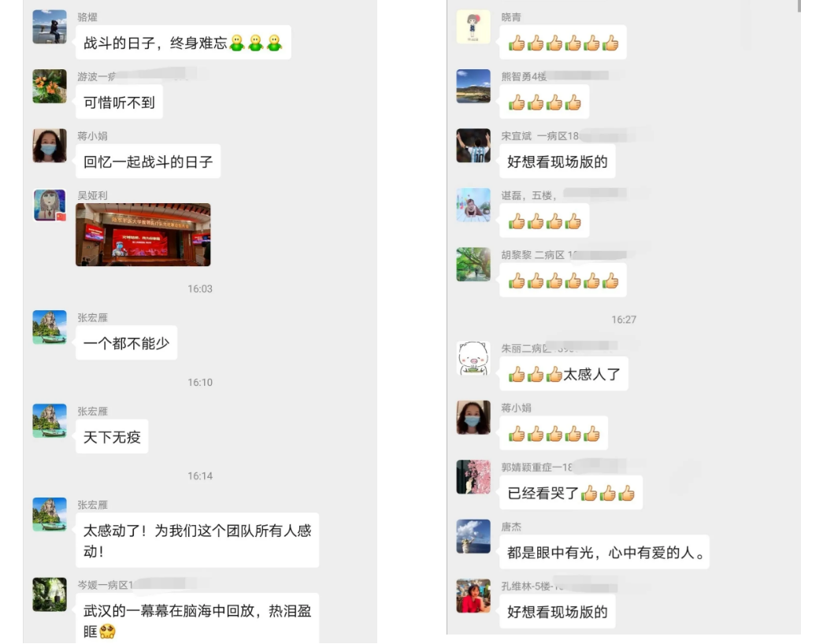Tap 郭婧颖's cherry blossom avatar
The width and height of the screenshot is (823, 644).
coord(473,477)
